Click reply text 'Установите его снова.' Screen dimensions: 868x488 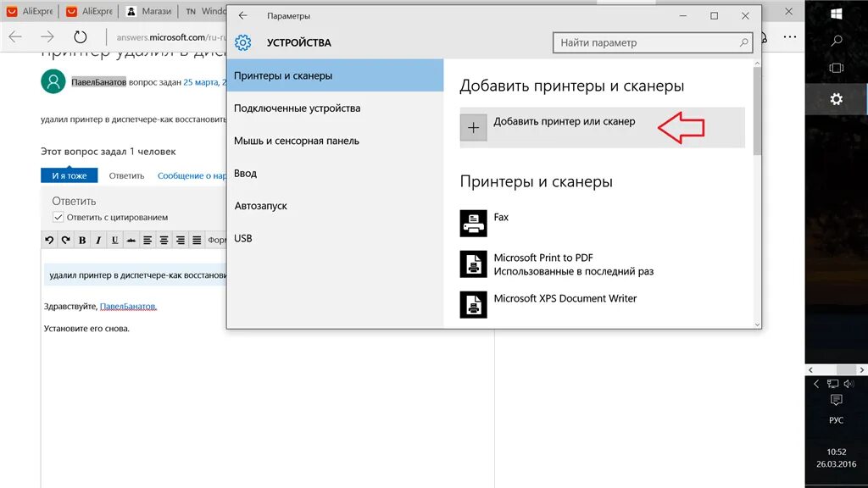[86, 328]
